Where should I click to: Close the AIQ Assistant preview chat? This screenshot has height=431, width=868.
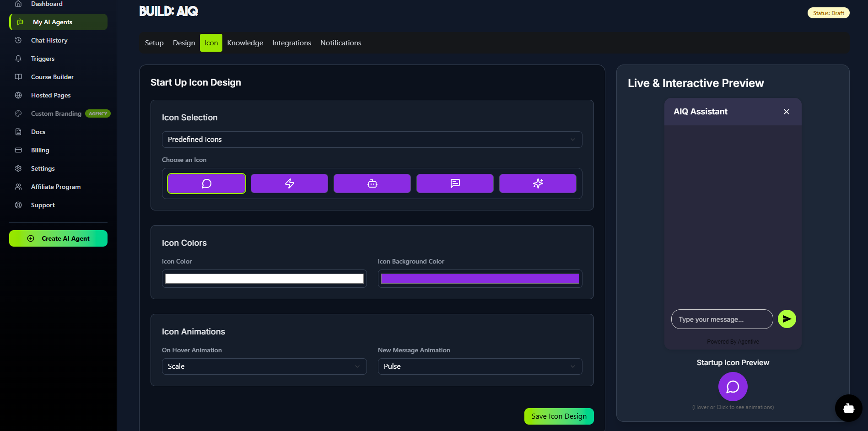pos(786,112)
